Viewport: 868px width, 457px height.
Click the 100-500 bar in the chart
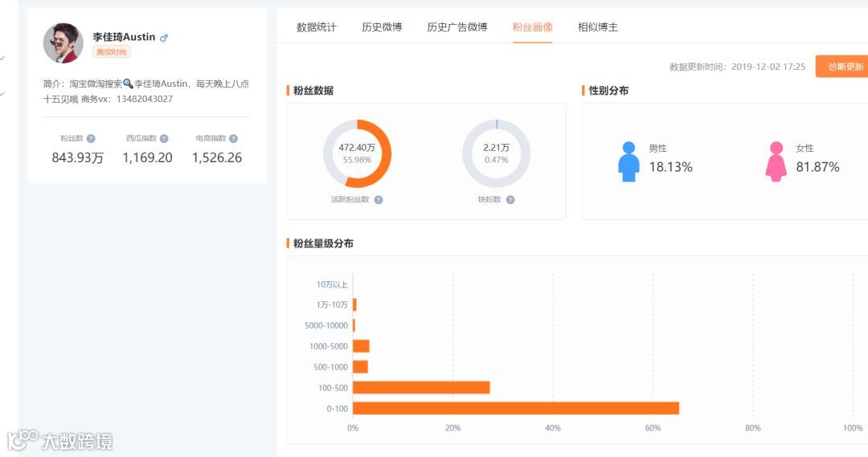click(421, 387)
